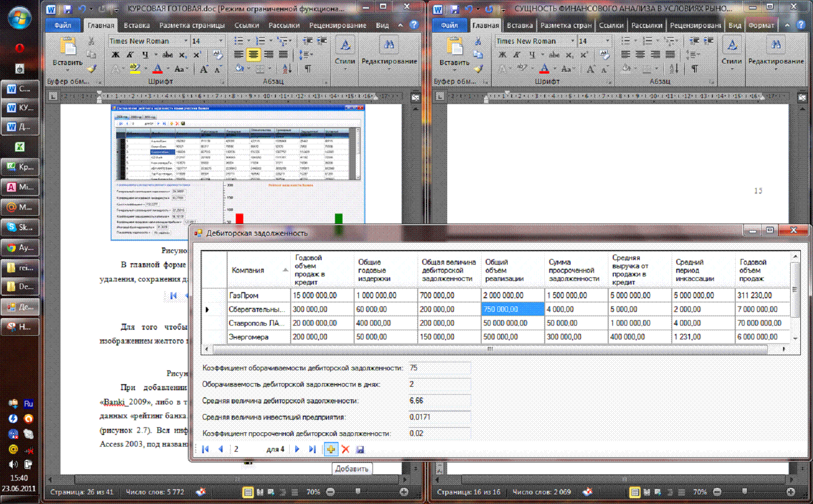Click Format Painter brush in the left Word window

(x=91, y=69)
